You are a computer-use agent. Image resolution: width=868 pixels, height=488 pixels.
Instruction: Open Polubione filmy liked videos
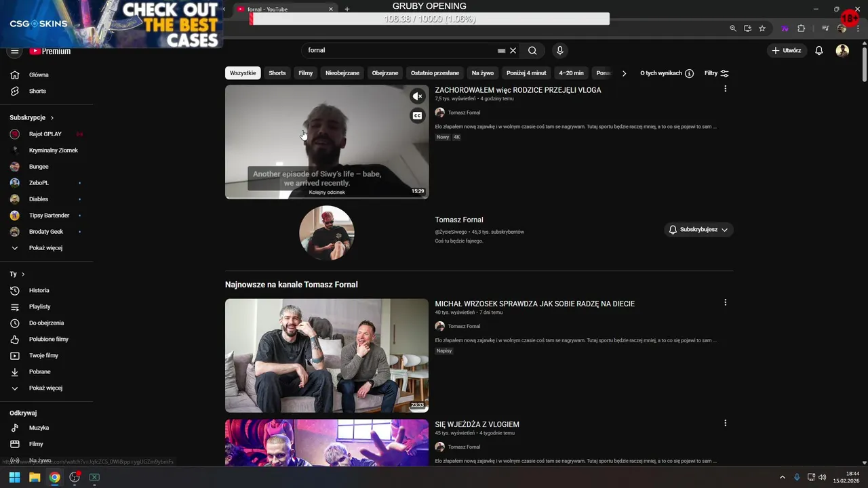pyautogui.click(x=46, y=339)
